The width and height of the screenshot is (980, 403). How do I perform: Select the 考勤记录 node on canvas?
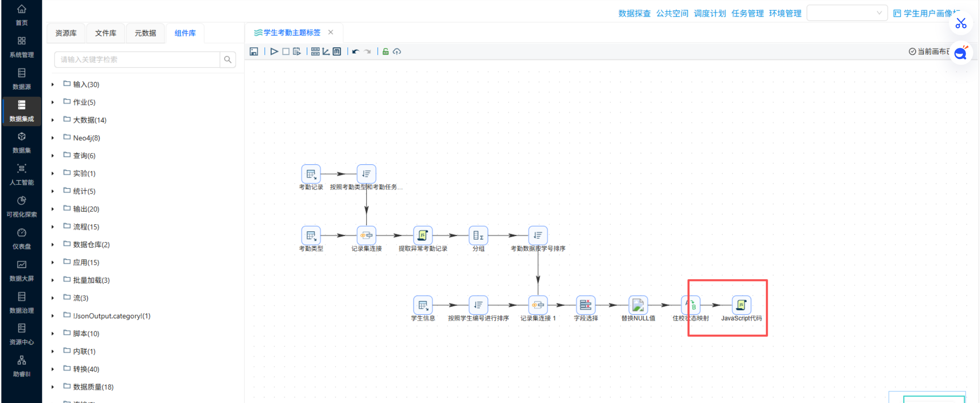311,174
